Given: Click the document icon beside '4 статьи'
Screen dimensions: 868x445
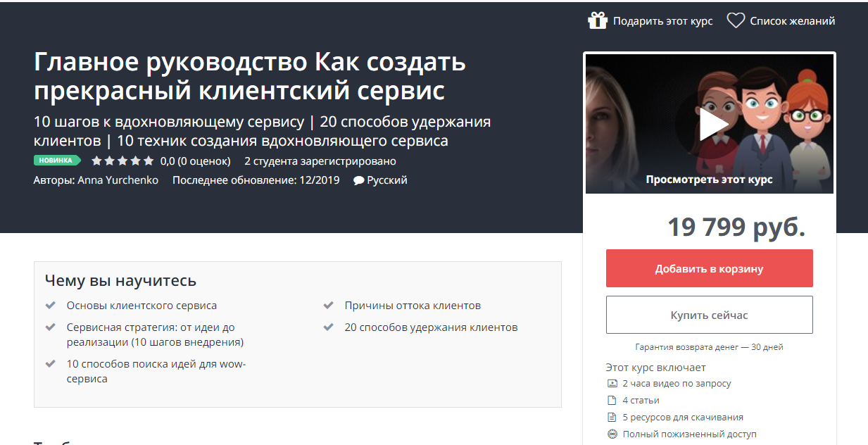Looking at the screenshot, I should pos(612,400).
